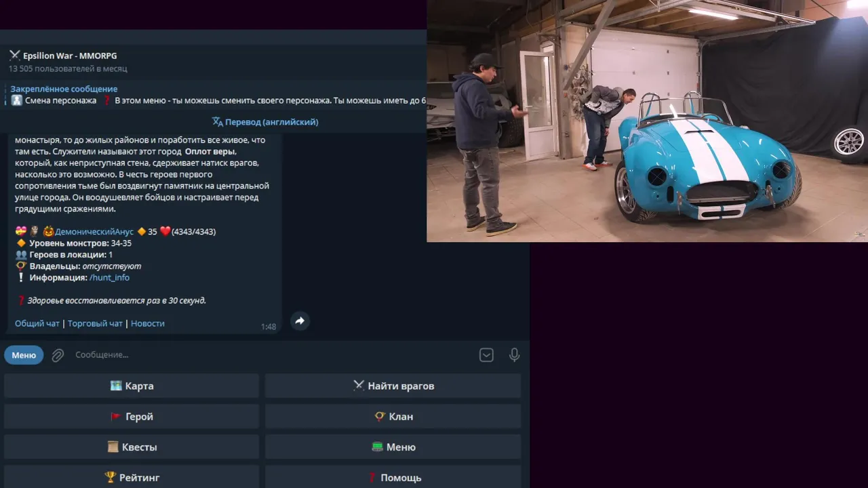The height and width of the screenshot is (488, 868).
Task: Open the Карта keyboard button
Action: [132, 386]
